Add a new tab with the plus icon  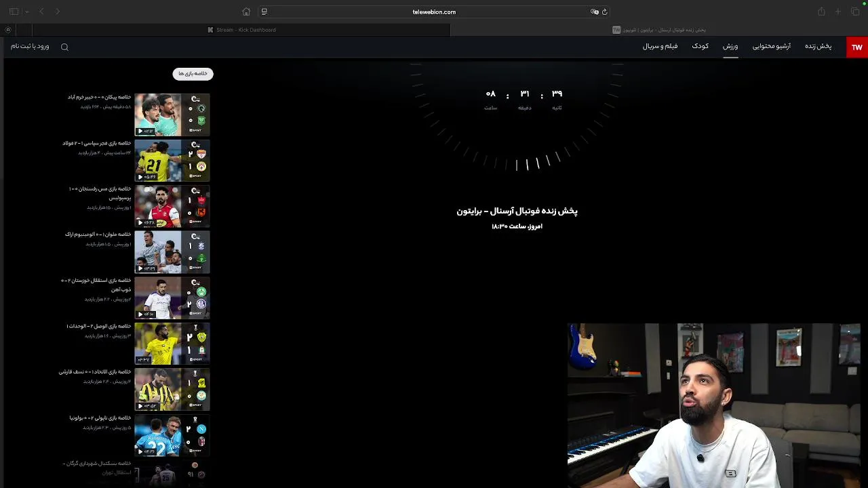click(x=838, y=12)
